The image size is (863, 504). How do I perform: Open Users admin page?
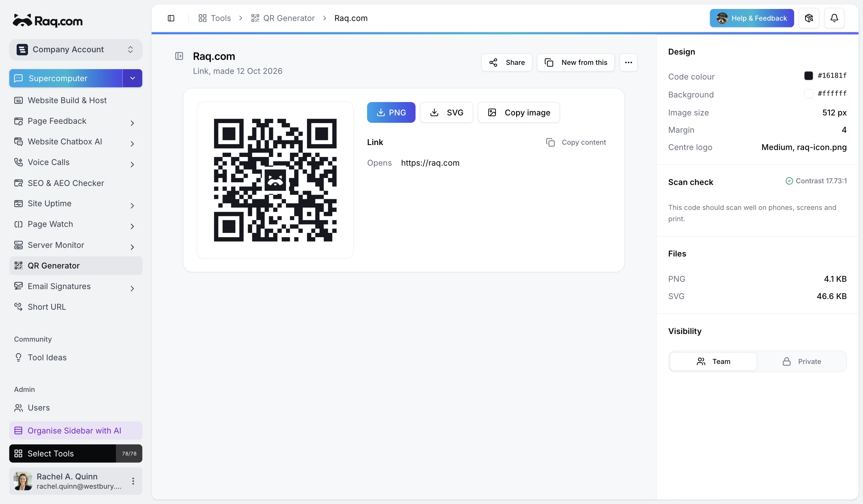(76, 408)
